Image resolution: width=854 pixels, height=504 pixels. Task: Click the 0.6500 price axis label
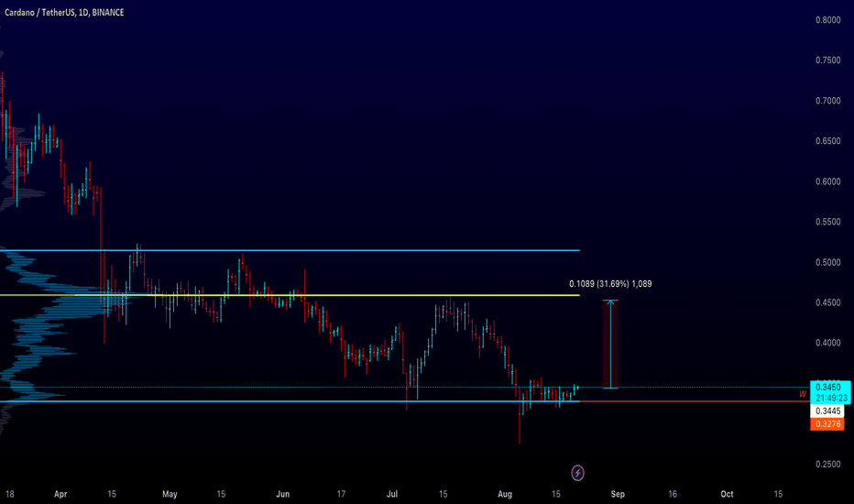click(x=827, y=141)
